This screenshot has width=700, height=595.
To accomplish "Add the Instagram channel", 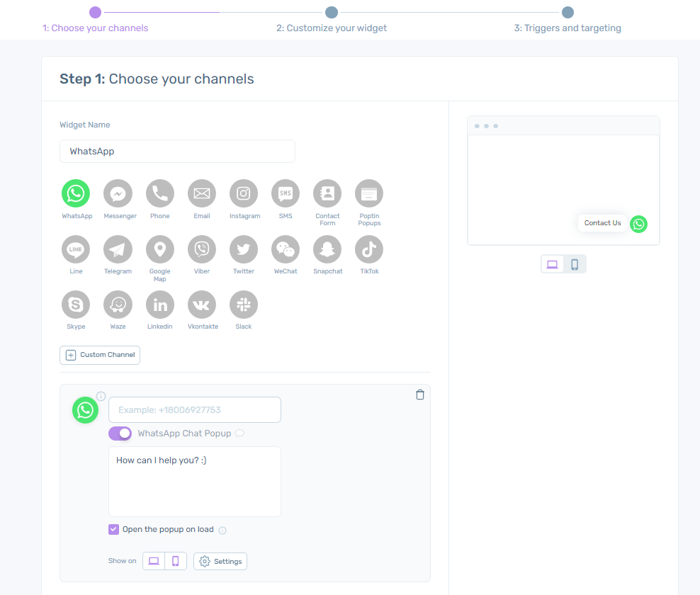I will pyautogui.click(x=244, y=193).
